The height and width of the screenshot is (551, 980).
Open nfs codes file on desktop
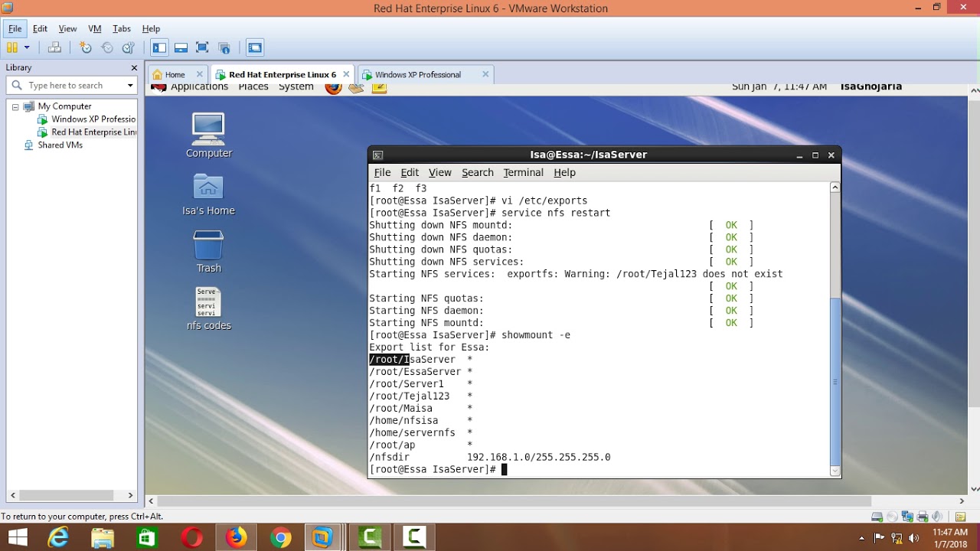(208, 309)
